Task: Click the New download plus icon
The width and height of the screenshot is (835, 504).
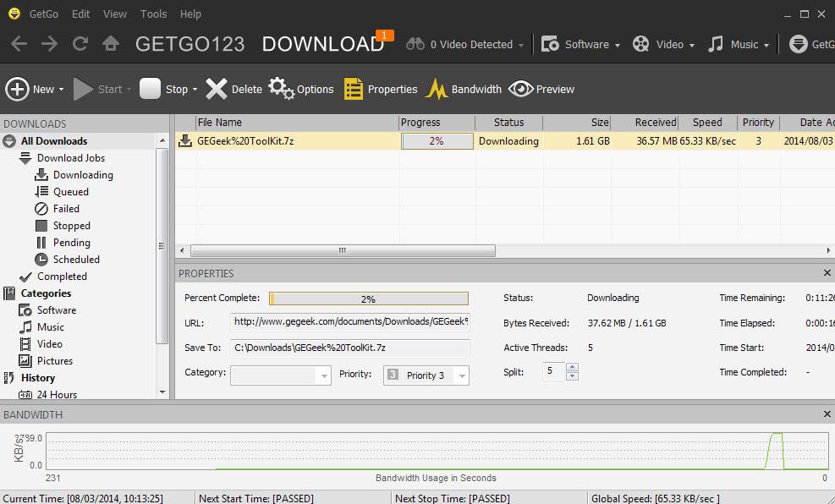Action: click(17, 89)
